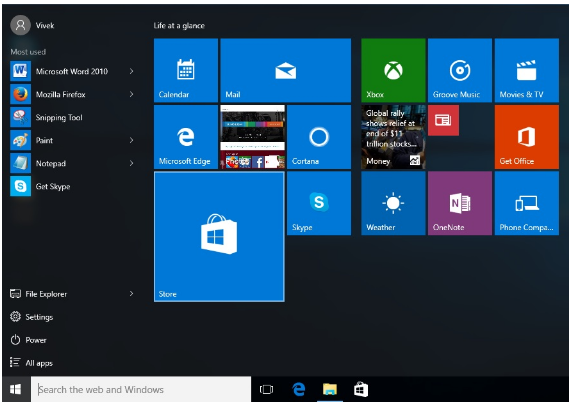Viewport: 574px width, 405px height.
Task: Launch the Skype tile
Action: (319, 203)
